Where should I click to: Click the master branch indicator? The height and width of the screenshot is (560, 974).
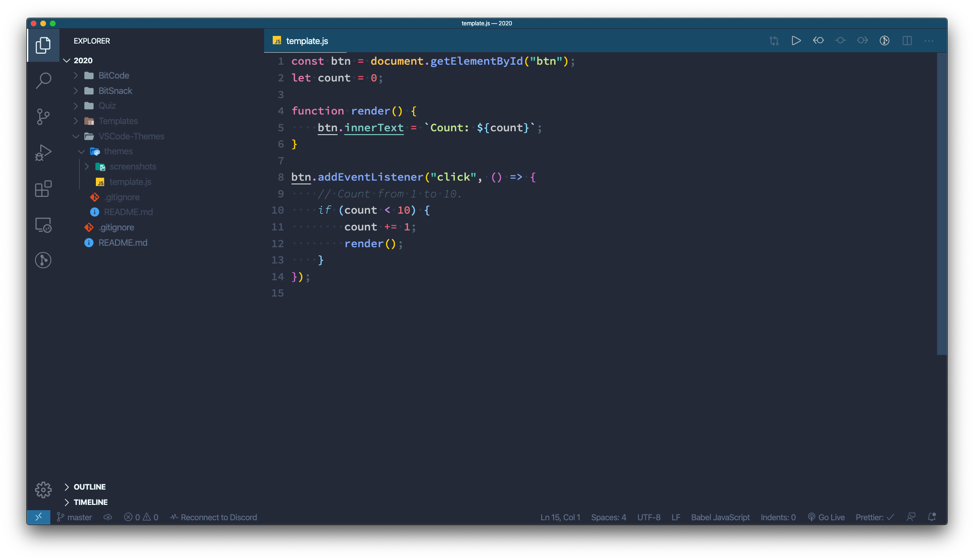tap(74, 517)
